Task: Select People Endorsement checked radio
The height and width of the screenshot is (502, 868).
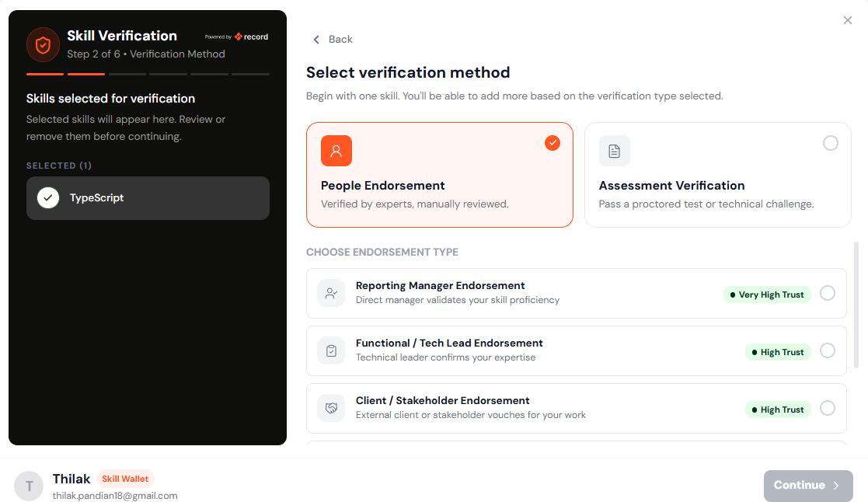Action: pos(552,143)
